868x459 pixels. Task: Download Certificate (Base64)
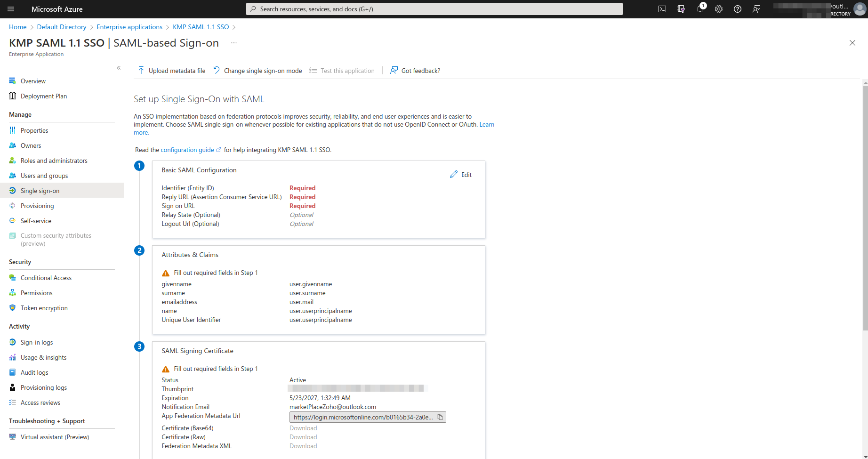pos(303,428)
